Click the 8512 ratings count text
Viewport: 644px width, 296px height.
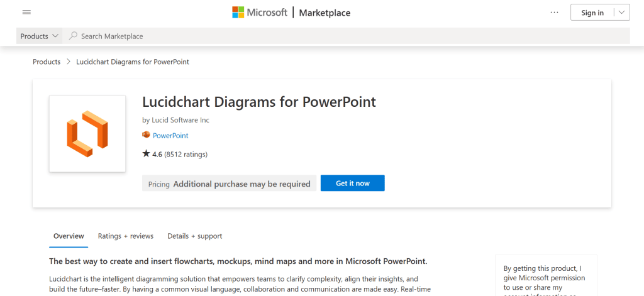point(186,154)
